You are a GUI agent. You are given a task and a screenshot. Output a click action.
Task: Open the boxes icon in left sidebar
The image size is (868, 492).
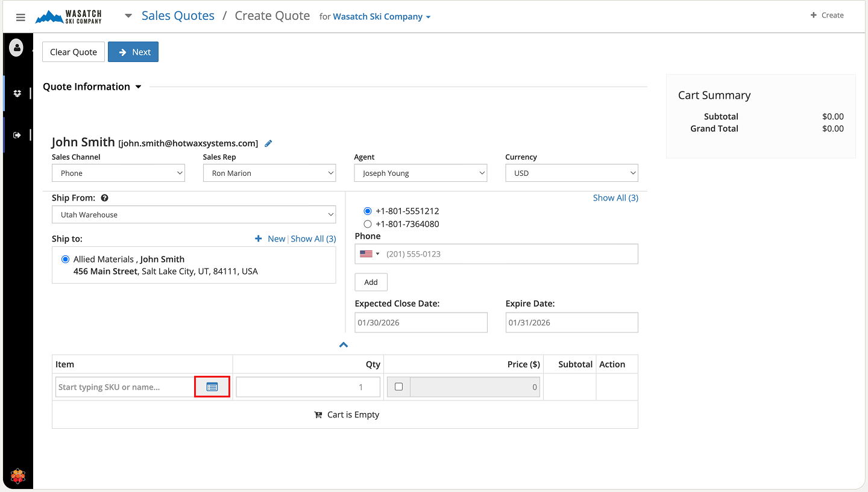17,93
